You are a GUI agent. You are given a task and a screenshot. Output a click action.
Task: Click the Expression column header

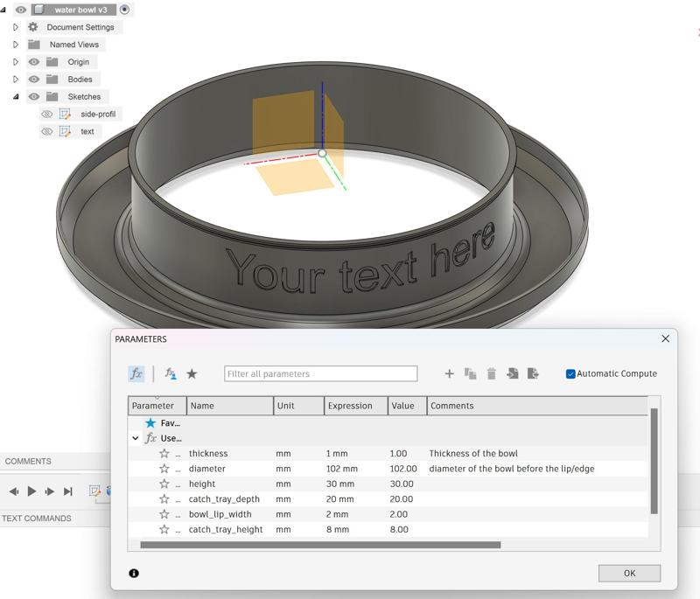click(x=356, y=406)
